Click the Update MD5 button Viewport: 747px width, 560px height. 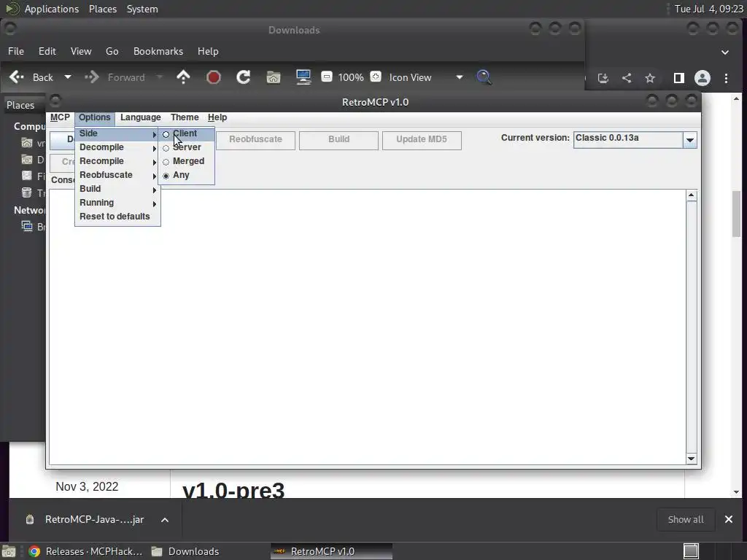tap(422, 140)
